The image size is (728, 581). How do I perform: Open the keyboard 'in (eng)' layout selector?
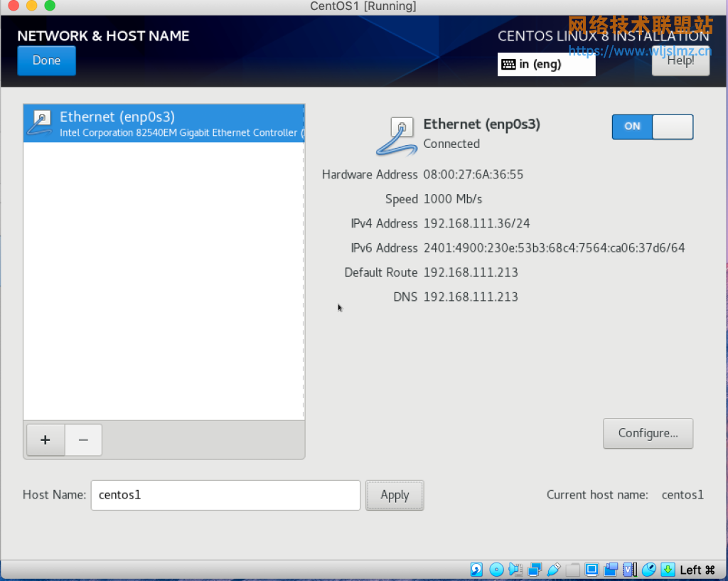point(546,64)
